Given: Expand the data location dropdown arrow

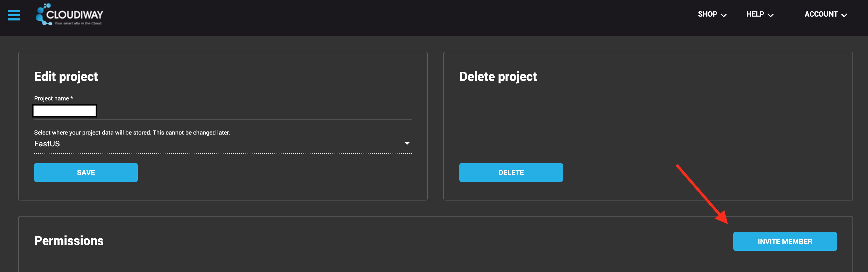Looking at the screenshot, I should [407, 144].
